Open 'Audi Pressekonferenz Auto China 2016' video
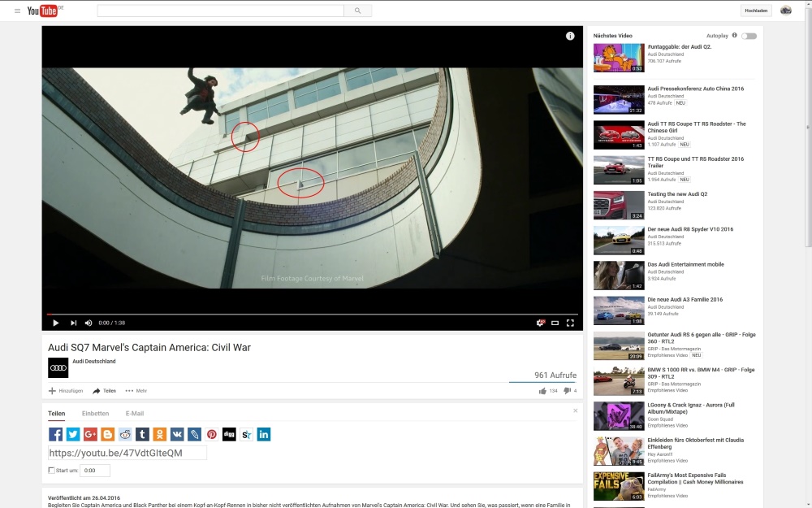 pyautogui.click(x=696, y=89)
